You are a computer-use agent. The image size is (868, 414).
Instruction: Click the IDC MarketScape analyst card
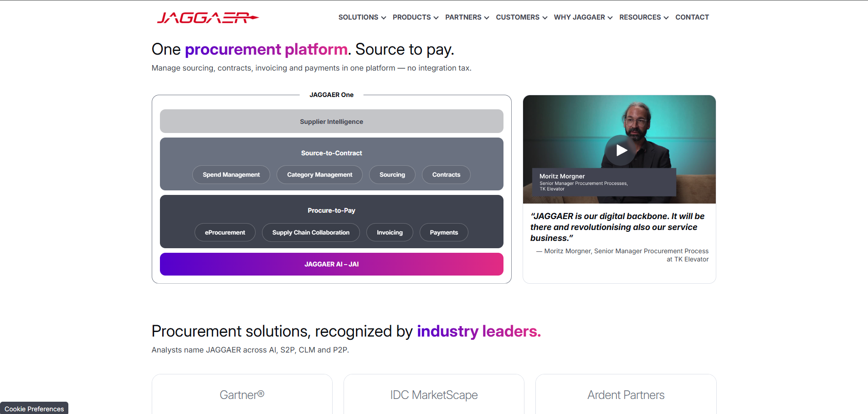tap(434, 394)
